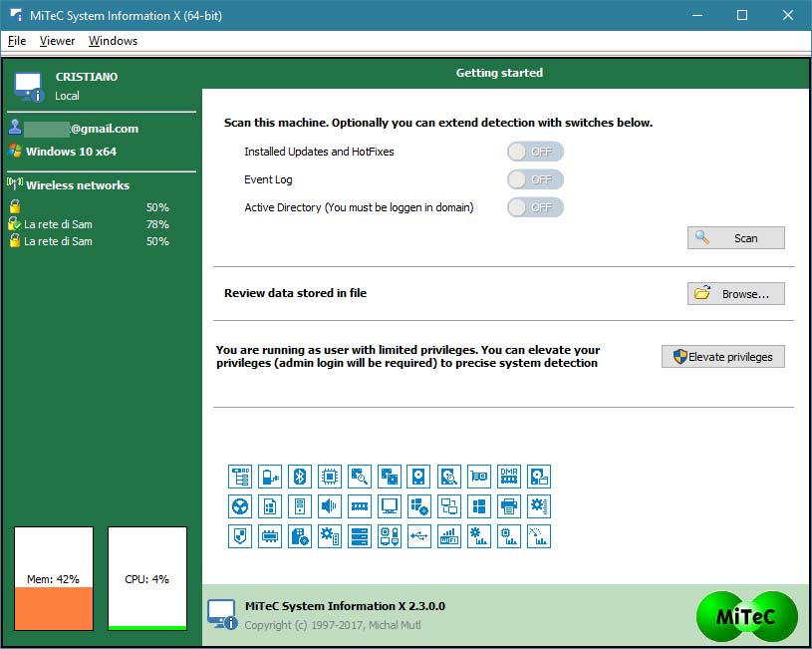Click the Bluetooth icon

(300, 477)
